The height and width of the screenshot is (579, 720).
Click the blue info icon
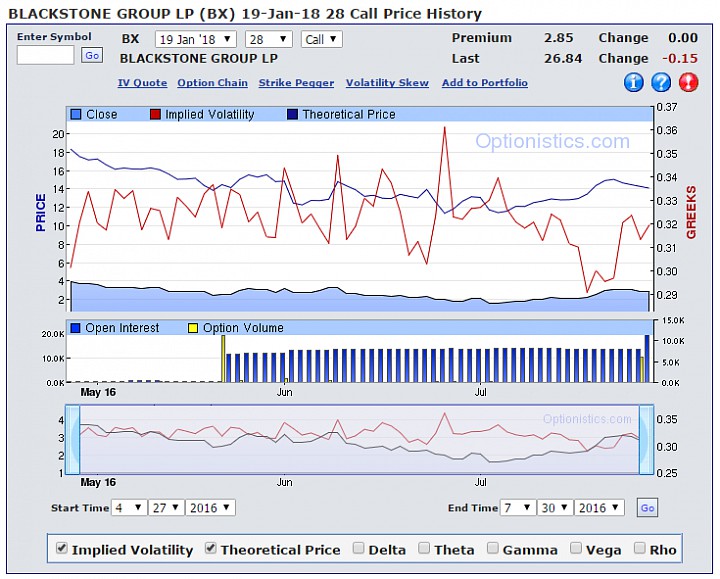(x=634, y=83)
